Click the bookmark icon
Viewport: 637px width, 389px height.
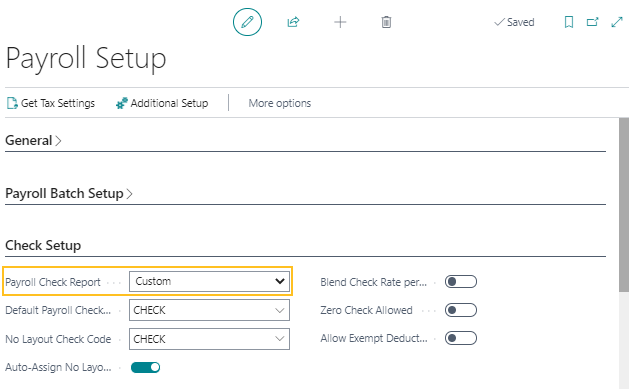click(569, 22)
